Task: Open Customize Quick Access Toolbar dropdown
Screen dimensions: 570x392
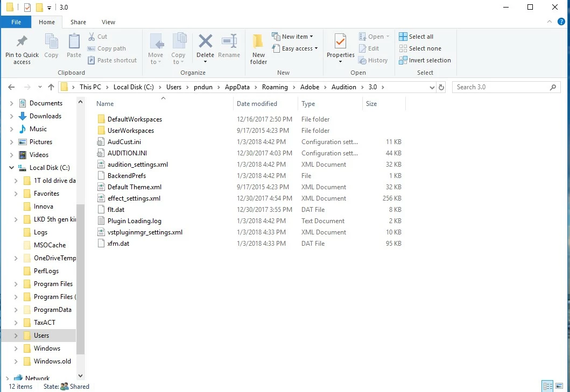Action: 49,8
